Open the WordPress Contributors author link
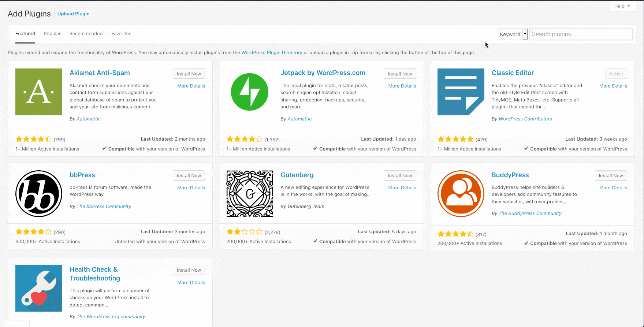 [525, 119]
